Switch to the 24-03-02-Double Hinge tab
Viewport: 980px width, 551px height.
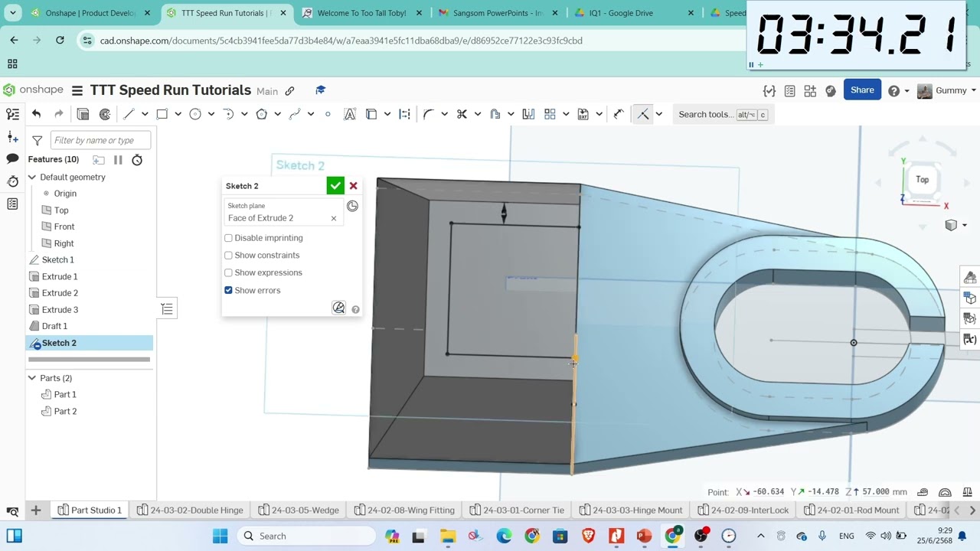190,510
